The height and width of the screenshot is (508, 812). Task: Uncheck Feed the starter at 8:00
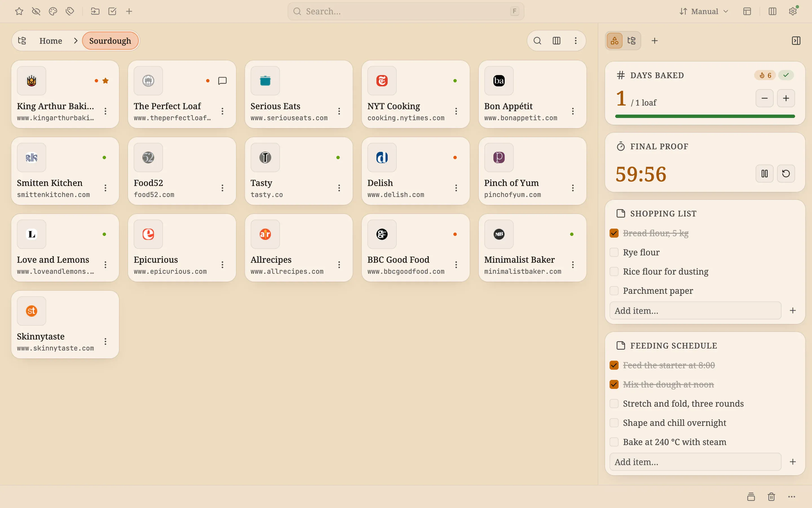coord(614,365)
